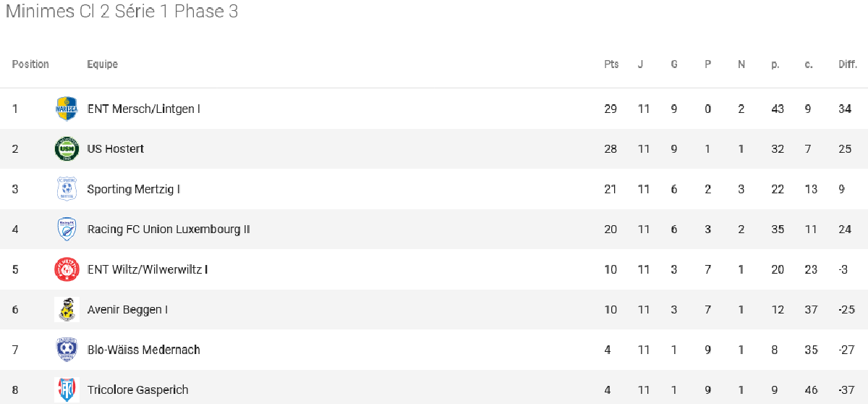Open the ENT Mersch/Lintgen I team name
This screenshot has width=868, height=404.
[x=143, y=109]
